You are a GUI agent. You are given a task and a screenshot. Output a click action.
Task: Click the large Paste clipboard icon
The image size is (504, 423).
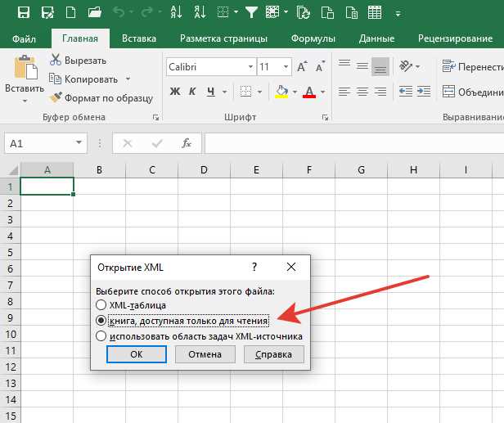tap(25, 67)
